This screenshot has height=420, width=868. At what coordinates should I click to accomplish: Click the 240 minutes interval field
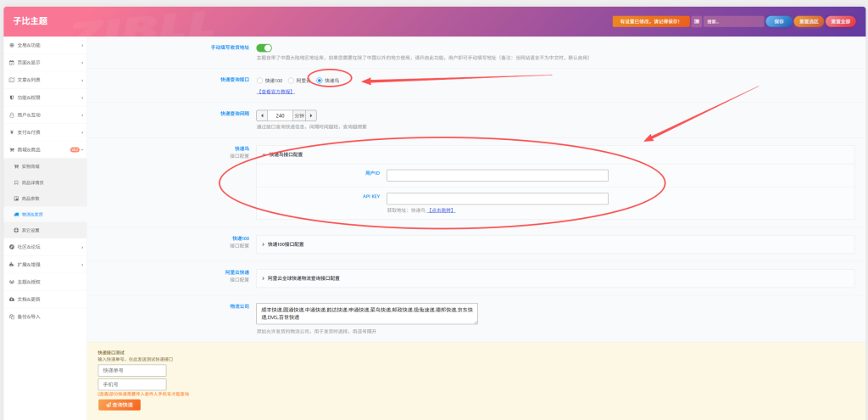(x=280, y=115)
